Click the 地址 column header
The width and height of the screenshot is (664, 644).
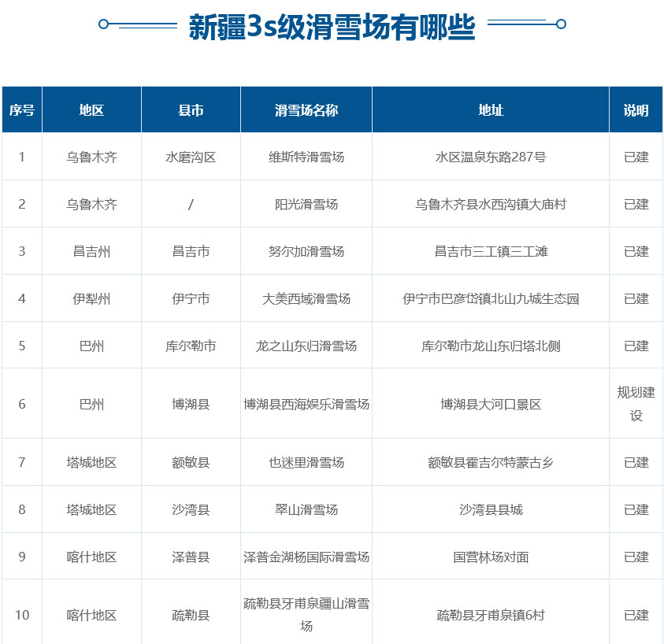point(491,110)
